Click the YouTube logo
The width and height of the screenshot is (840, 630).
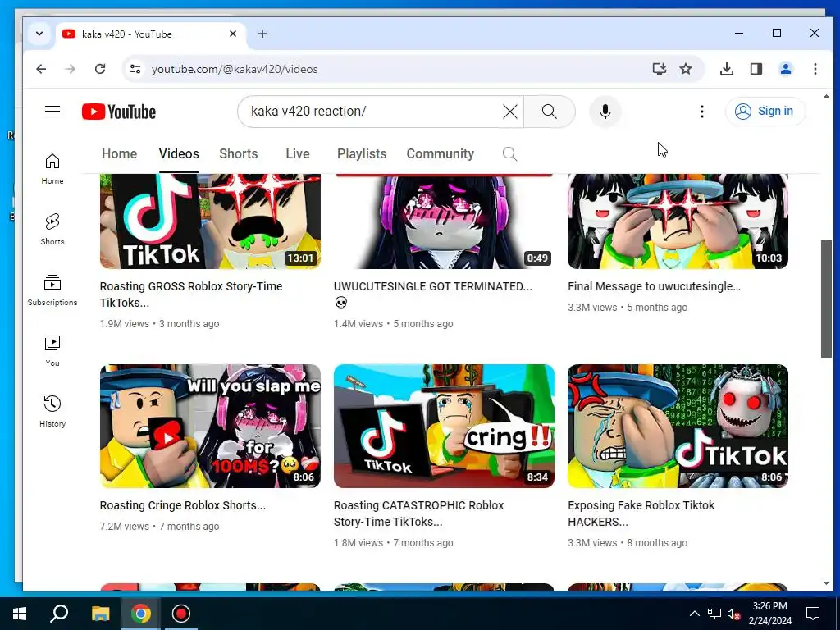119,112
